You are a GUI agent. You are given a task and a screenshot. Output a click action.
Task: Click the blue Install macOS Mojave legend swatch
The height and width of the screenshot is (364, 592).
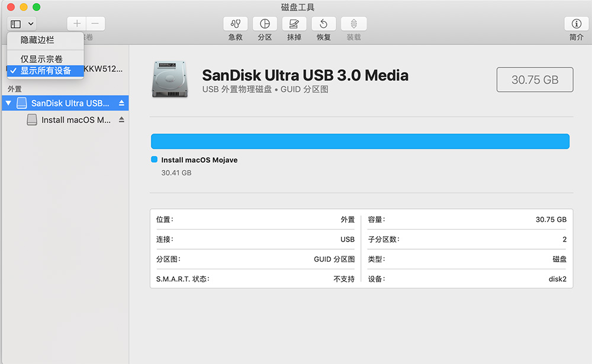pyautogui.click(x=155, y=160)
